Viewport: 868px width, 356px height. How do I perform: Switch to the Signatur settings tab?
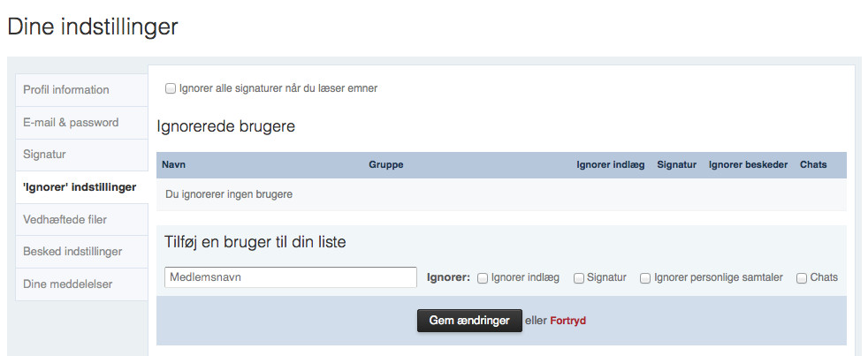(x=82, y=155)
